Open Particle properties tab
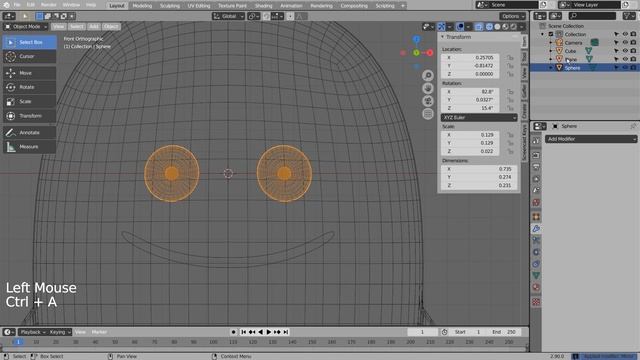Image resolution: width=640 pixels, height=360 pixels. click(536, 240)
